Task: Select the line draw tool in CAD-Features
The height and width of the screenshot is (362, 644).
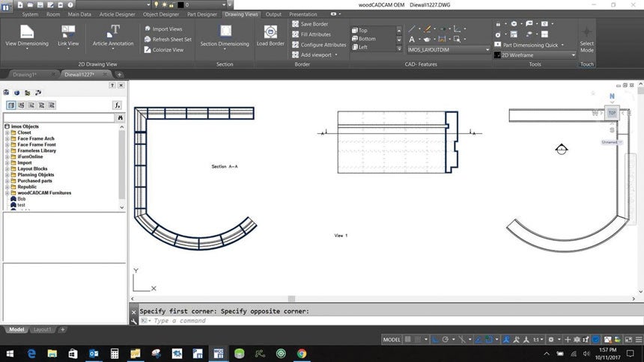Action: pos(412,28)
